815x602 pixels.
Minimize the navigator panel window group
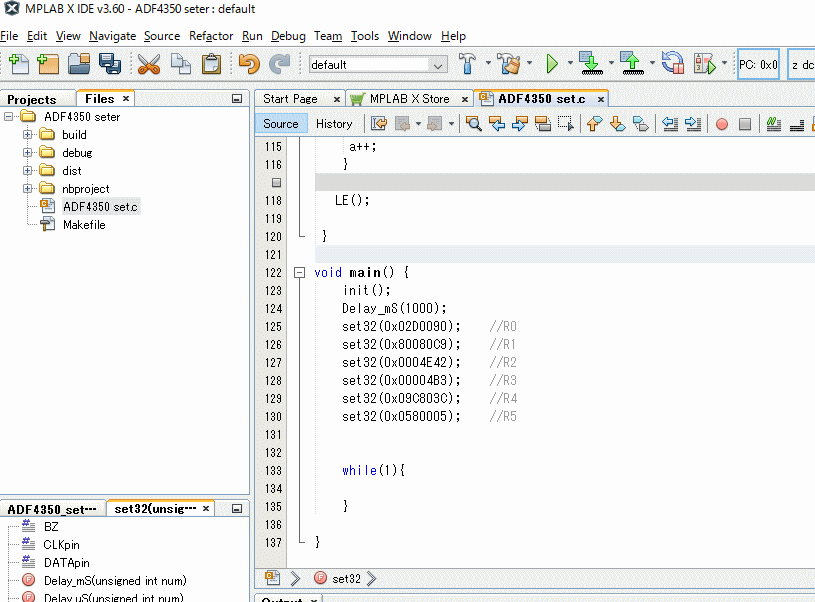(x=237, y=509)
